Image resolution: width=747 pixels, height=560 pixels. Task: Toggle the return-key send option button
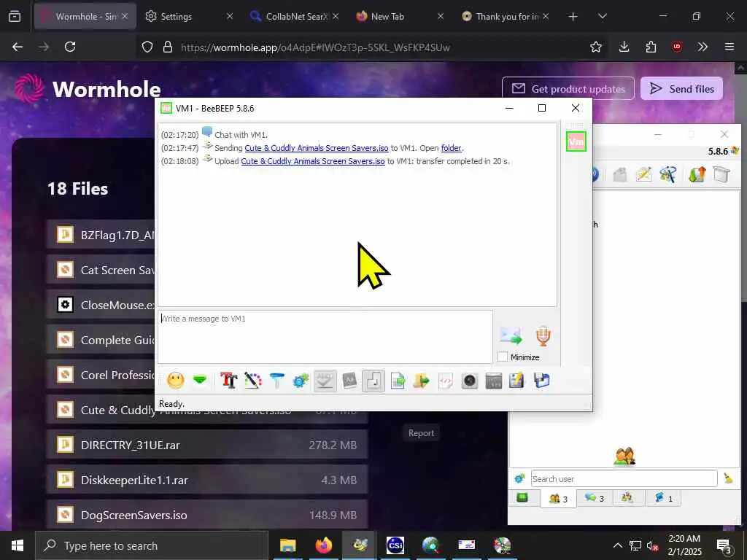[373, 381]
